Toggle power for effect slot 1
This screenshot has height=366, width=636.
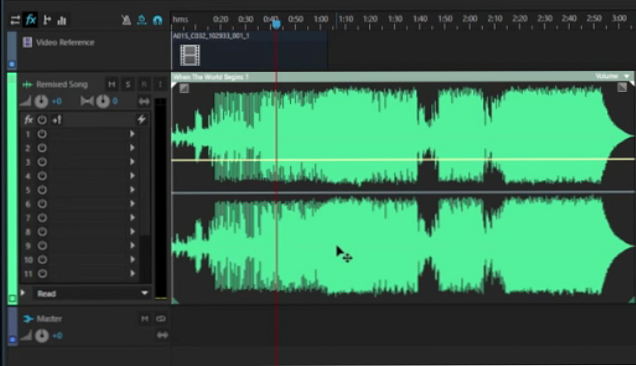click(42, 134)
